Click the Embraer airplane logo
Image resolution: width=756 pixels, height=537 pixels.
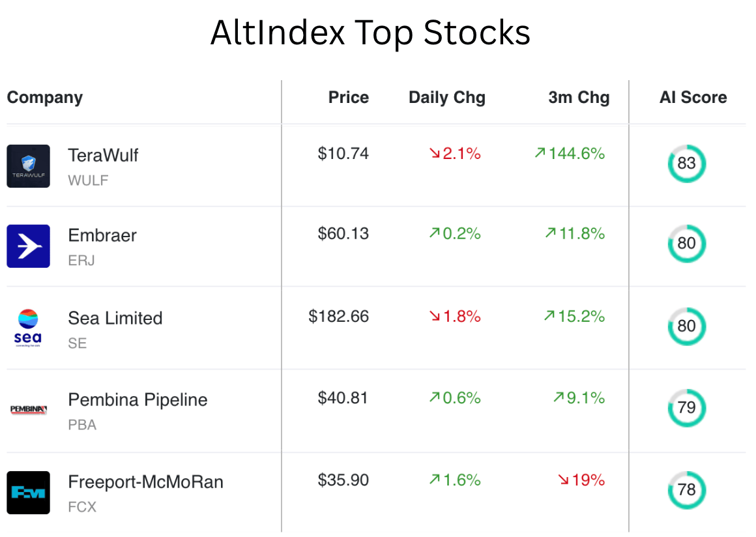pos(28,246)
